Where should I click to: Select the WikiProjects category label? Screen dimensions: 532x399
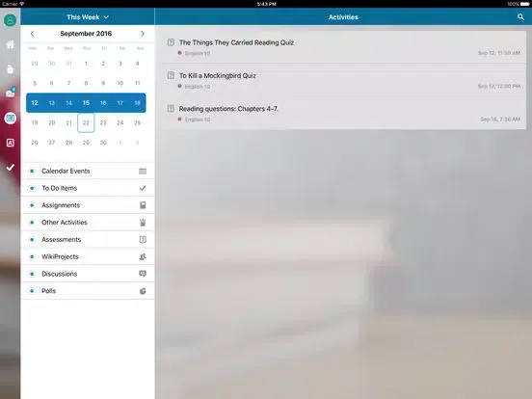[60, 256]
